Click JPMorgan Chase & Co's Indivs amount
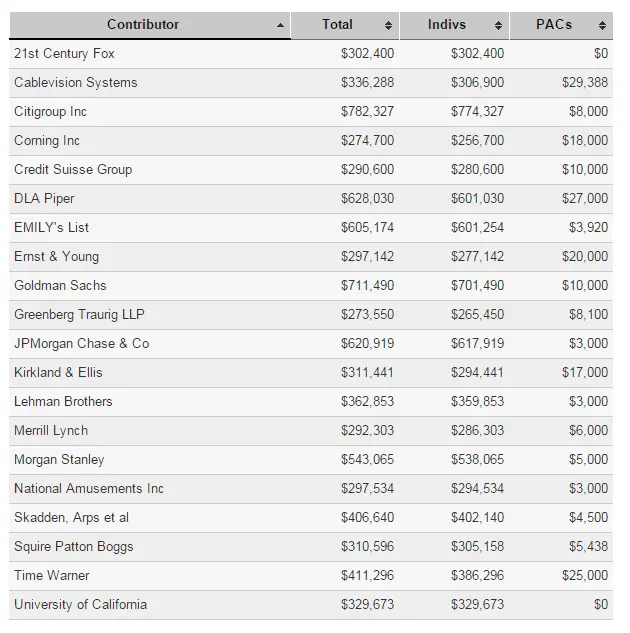Image resolution: width=630 pixels, height=633 pixels. 477,343
